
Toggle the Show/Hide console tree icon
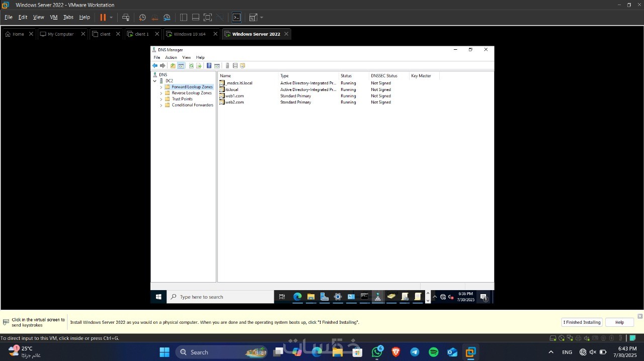point(181,66)
